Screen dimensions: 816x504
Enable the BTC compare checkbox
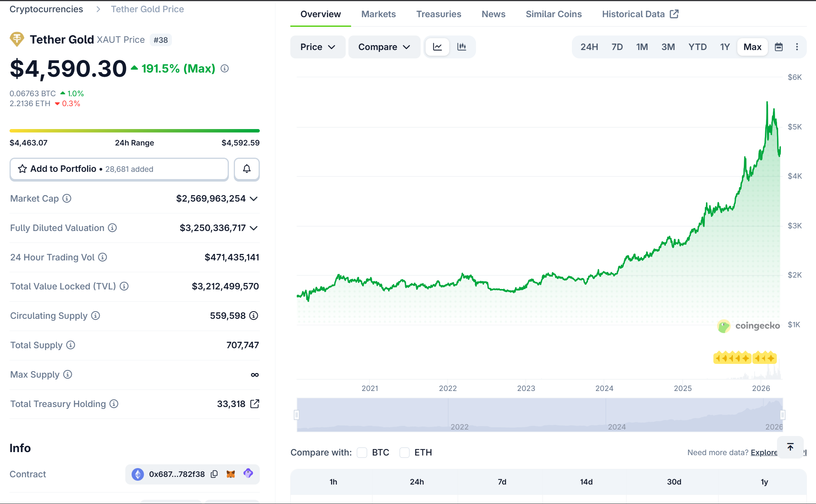(362, 452)
